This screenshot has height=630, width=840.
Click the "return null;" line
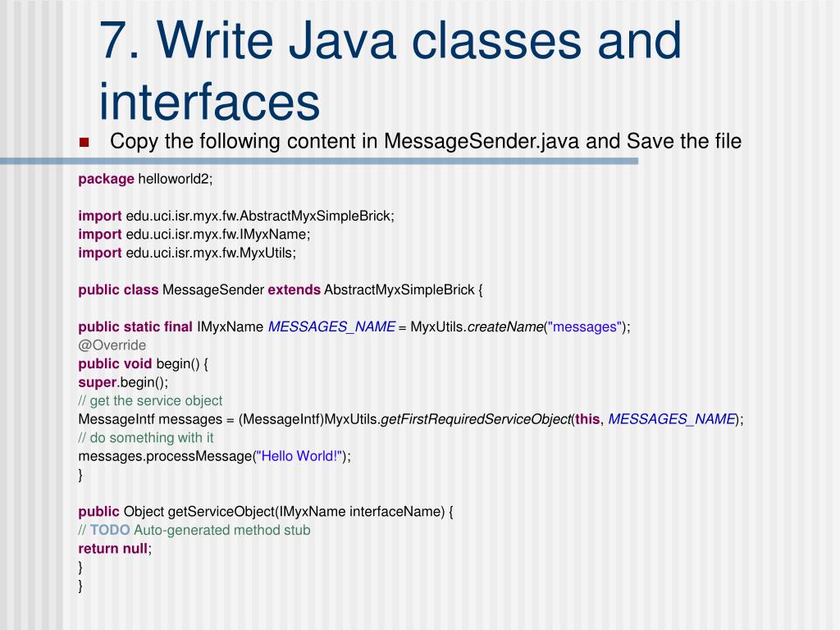tap(115, 549)
